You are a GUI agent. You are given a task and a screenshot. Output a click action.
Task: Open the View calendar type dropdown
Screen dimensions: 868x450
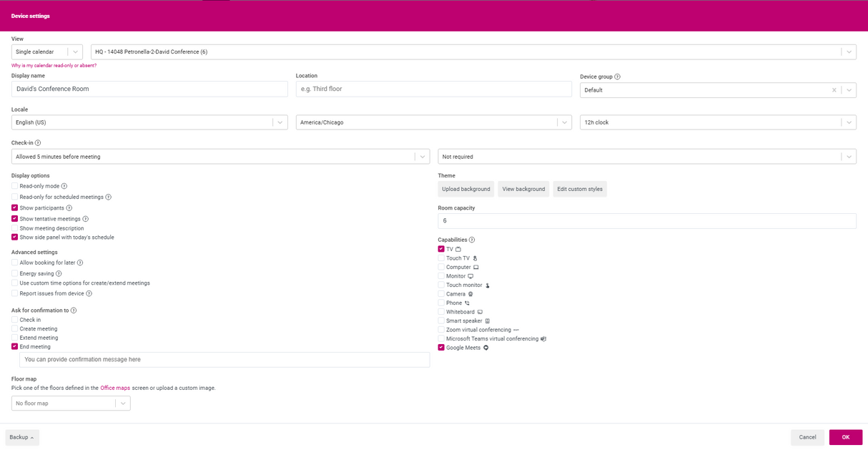click(75, 52)
